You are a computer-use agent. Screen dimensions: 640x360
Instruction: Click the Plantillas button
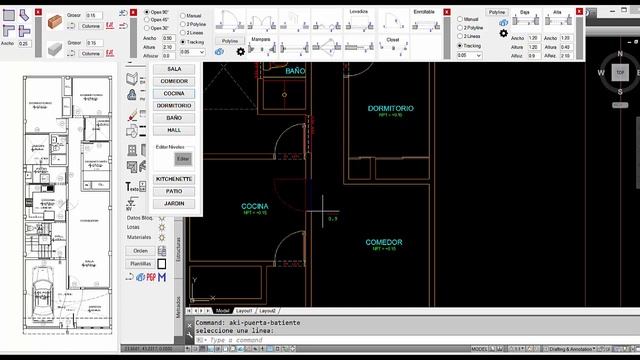click(140, 264)
